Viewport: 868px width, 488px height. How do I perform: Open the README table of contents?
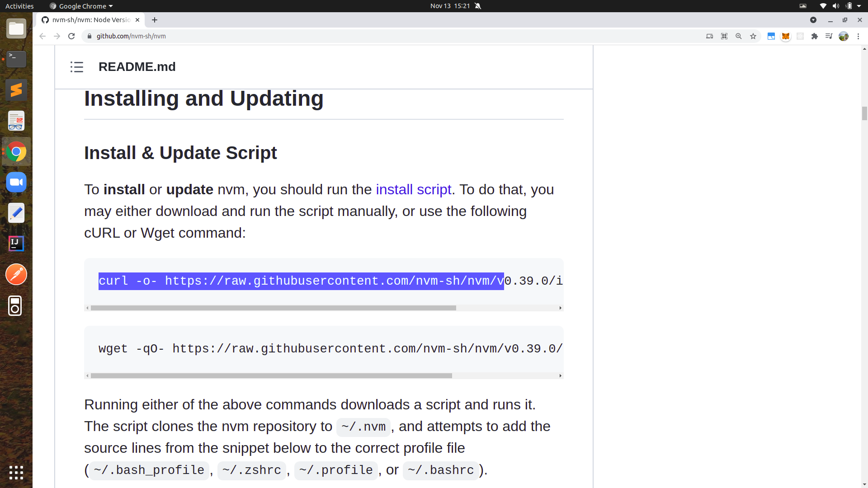pos(77,67)
